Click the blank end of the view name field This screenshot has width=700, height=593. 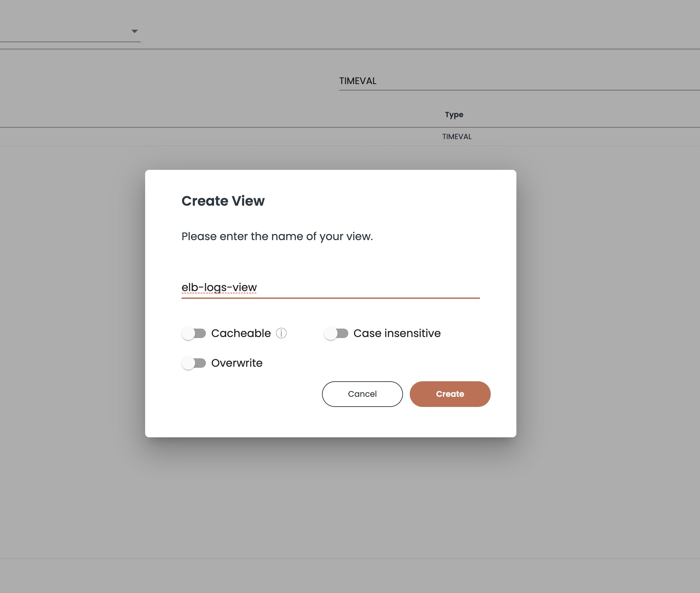pyautogui.click(x=368, y=287)
